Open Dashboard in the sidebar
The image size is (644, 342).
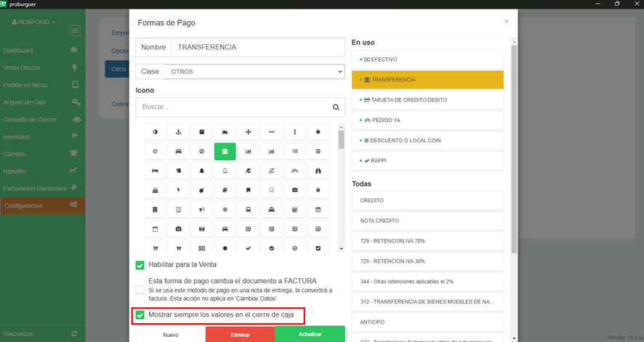point(41,50)
